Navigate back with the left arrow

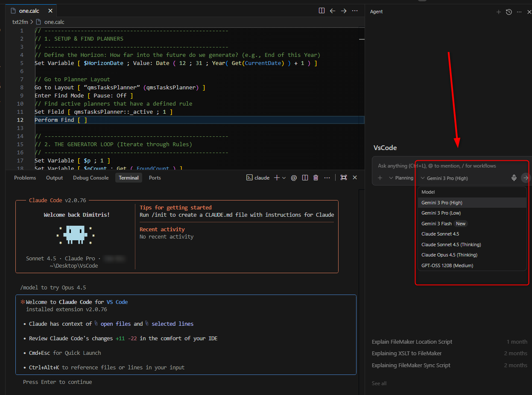click(333, 11)
